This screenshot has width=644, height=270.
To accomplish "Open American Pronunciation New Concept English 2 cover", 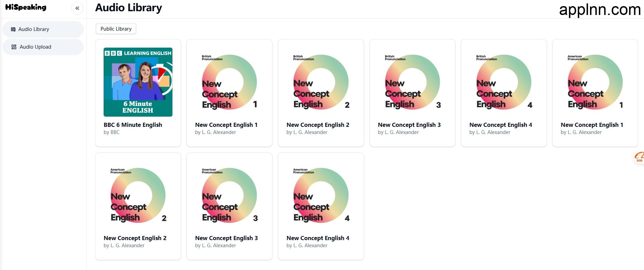I will click(x=138, y=195).
